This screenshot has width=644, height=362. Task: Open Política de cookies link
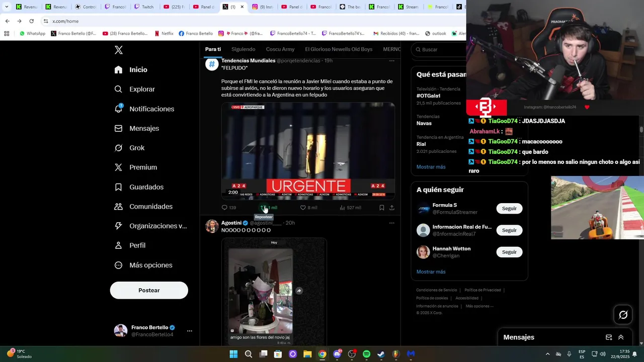point(432,298)
